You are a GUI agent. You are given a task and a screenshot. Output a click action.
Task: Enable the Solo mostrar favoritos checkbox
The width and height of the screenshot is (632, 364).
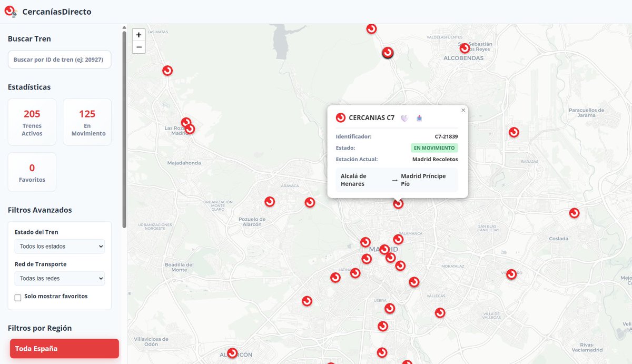click(x=18, y=298)
